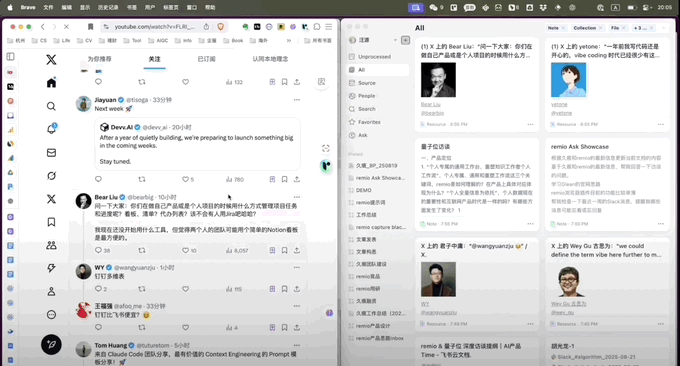Open Devv.AI quoted tweet
Viewport: 680px width, 366px height.
(197, 144)
